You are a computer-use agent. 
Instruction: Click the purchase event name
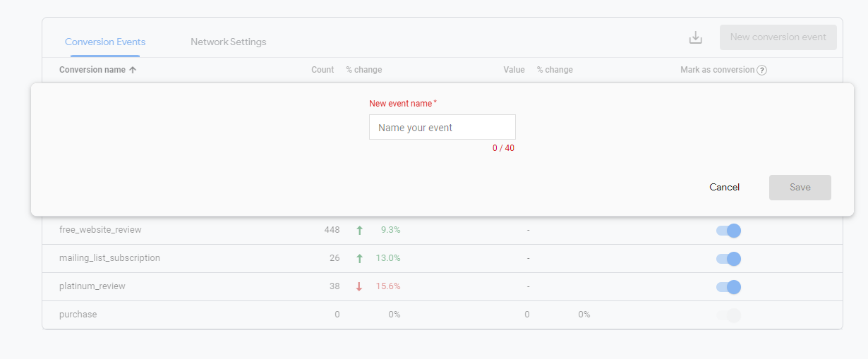78,315
